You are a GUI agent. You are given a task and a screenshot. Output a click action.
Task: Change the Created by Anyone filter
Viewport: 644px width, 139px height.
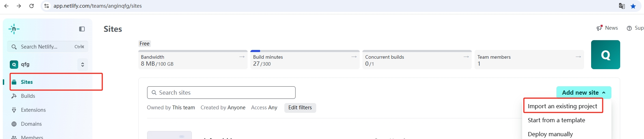pos(223,108)
